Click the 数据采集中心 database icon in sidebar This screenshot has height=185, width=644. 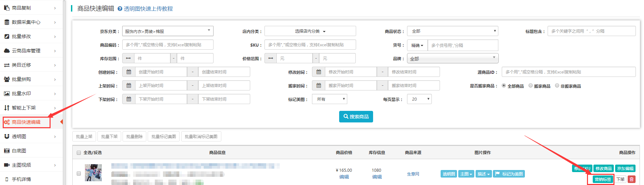point(7,22)
